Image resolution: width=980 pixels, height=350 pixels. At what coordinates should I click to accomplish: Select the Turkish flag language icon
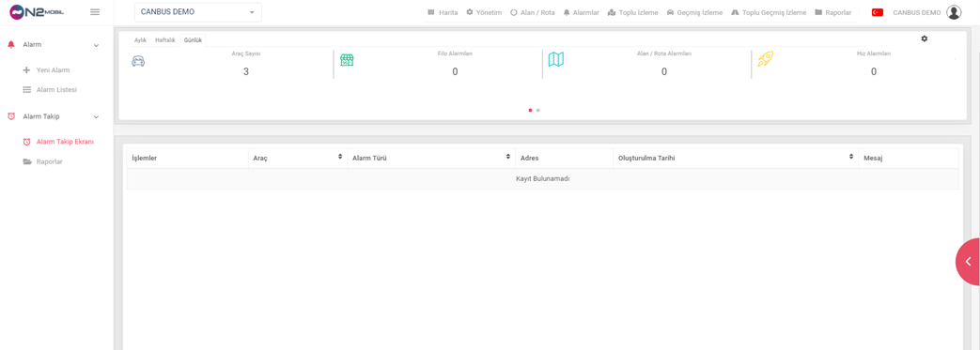pyautogui.click(x=878, y=12)
